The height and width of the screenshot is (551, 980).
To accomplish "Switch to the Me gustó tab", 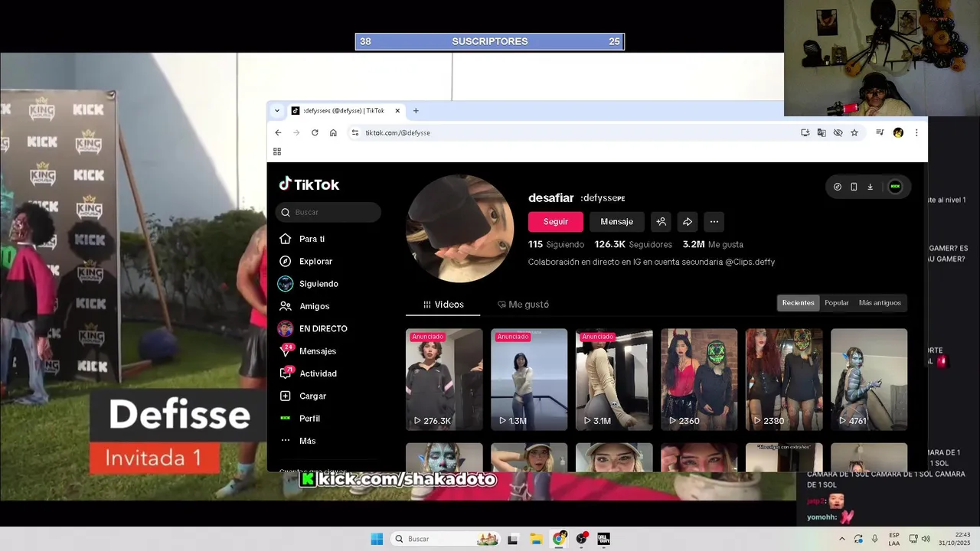I will point(523,305).
